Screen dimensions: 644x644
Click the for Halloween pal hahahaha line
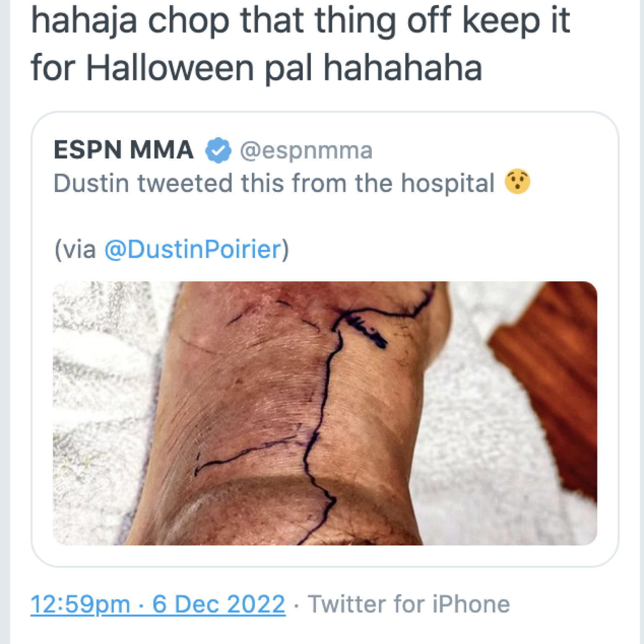click(x=257, y=67)
